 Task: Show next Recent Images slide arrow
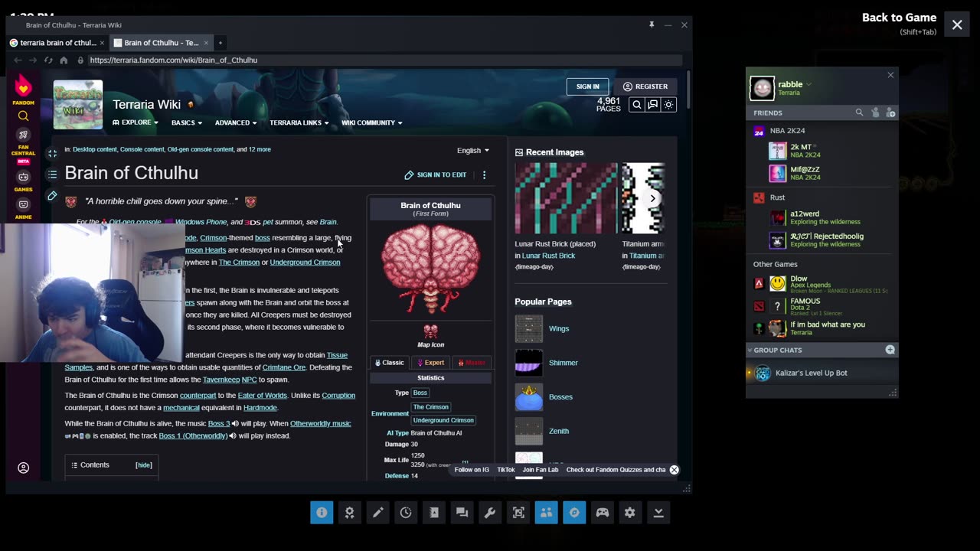click(x=652, y=198)
